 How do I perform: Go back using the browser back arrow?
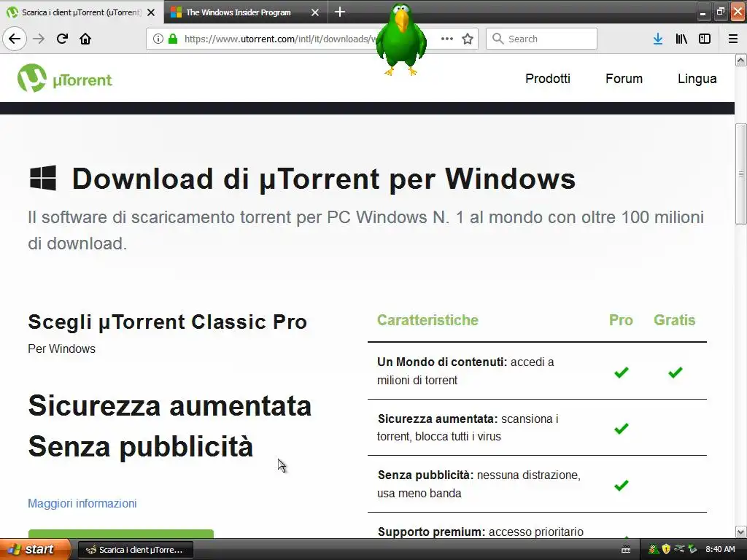click(x=15, y=39)
